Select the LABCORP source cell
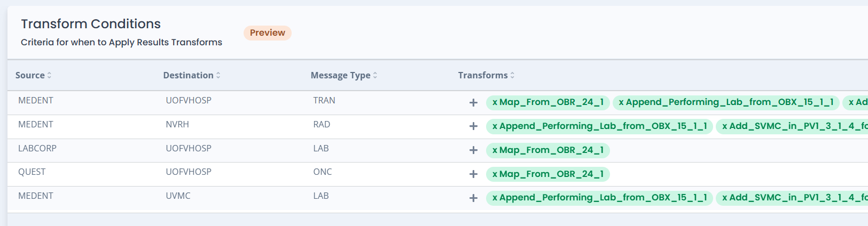The image size is (868, 226). (37, 148)
